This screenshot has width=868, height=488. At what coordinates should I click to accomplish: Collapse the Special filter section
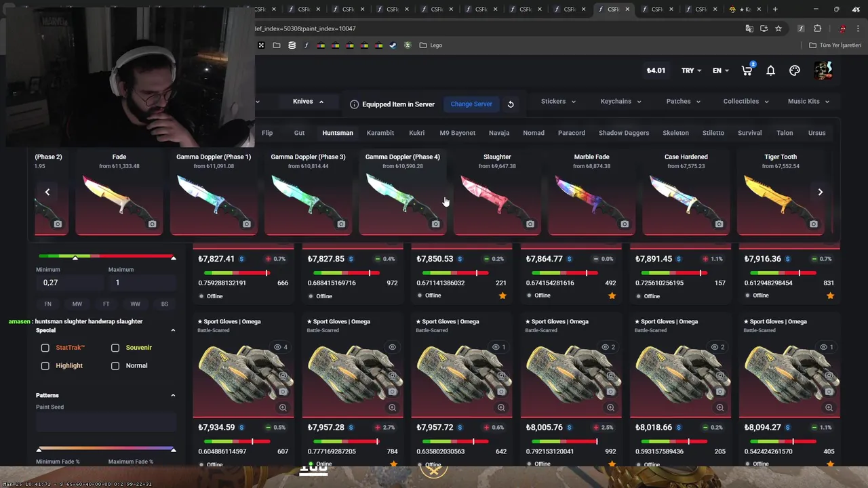[173, 331]
